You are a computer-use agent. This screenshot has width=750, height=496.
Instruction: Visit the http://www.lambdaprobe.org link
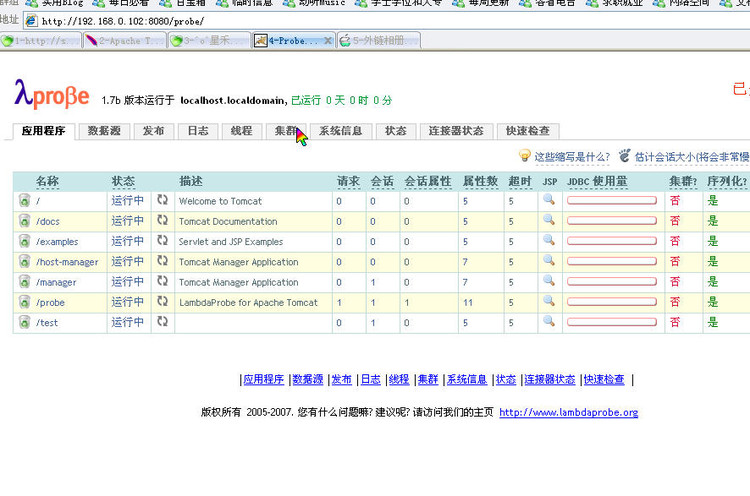[569, 412]
